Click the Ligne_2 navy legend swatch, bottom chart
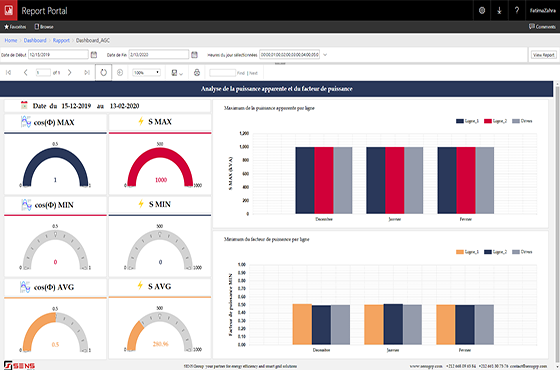 488,252
